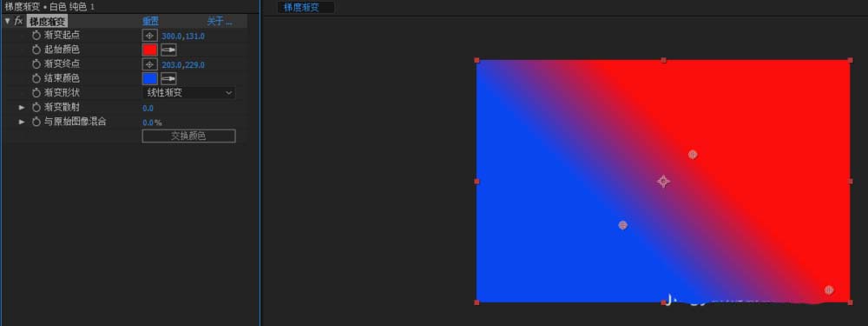The image size is (868, 326).
Task: Click the 渐变终点 property label
Action: (x=62, y=64)
